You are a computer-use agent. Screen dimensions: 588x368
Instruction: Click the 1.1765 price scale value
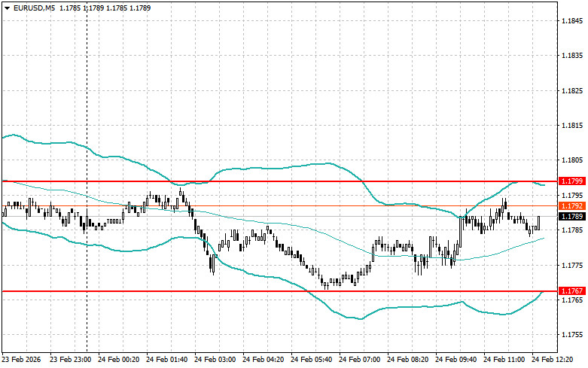click(x=572, y=300)
